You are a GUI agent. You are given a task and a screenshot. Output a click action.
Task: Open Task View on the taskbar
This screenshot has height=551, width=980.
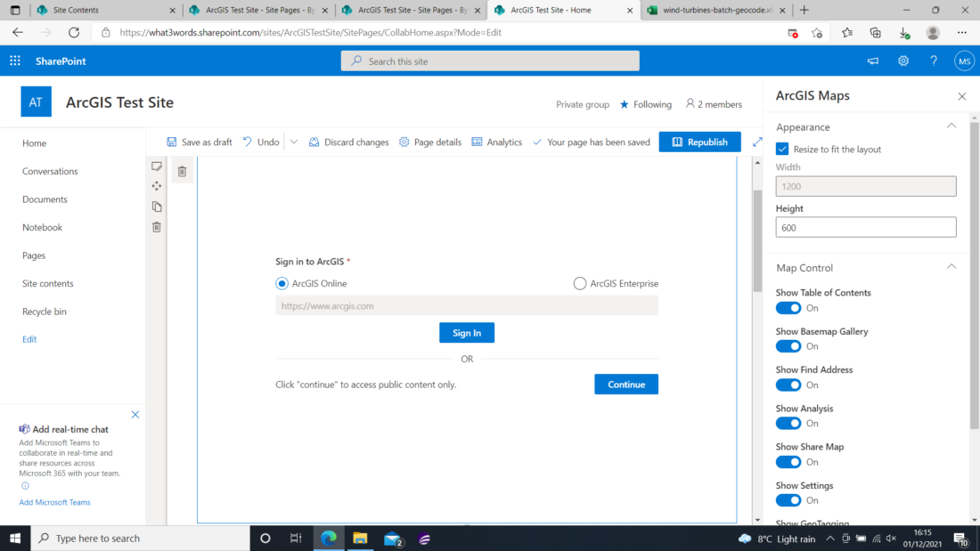tap(296, 538)
